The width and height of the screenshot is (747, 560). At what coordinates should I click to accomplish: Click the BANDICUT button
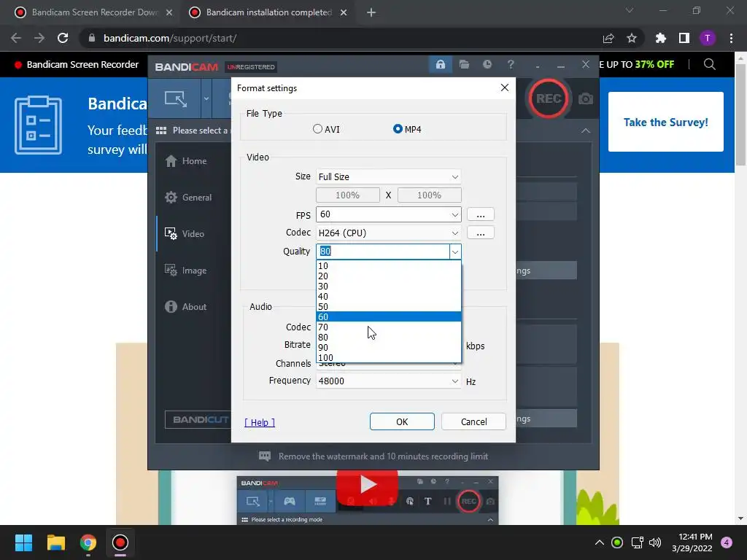click(x=198, y=419)
